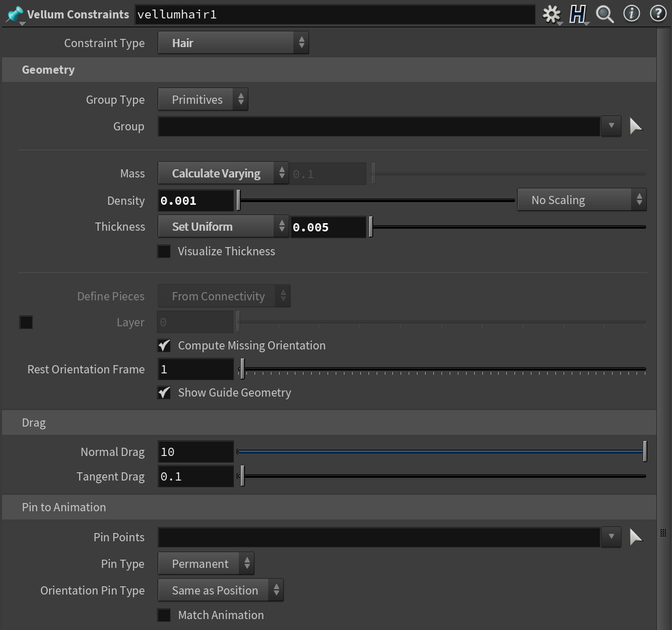Show node info with the i icon

click(631, 14)
